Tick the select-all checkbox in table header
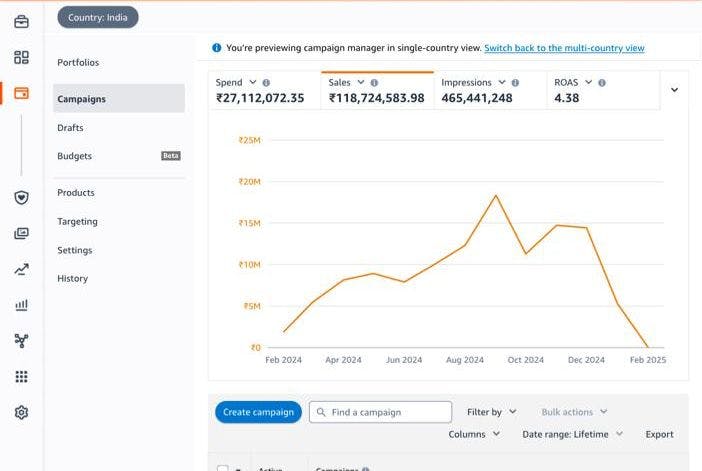Screen dimensions: 702x471 coord(223,468)
